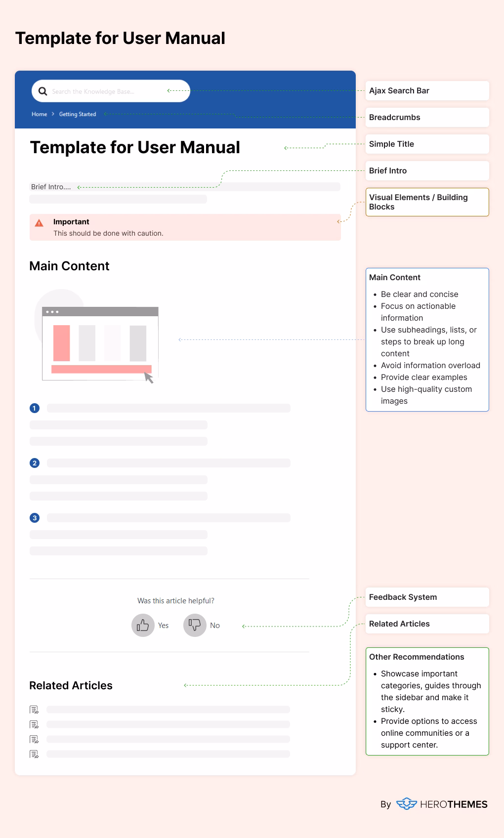The height and width of the screenshot is (838, 504).
Task: Click 'Be clear and concise' bullet
Action: (x=420, y=294)
